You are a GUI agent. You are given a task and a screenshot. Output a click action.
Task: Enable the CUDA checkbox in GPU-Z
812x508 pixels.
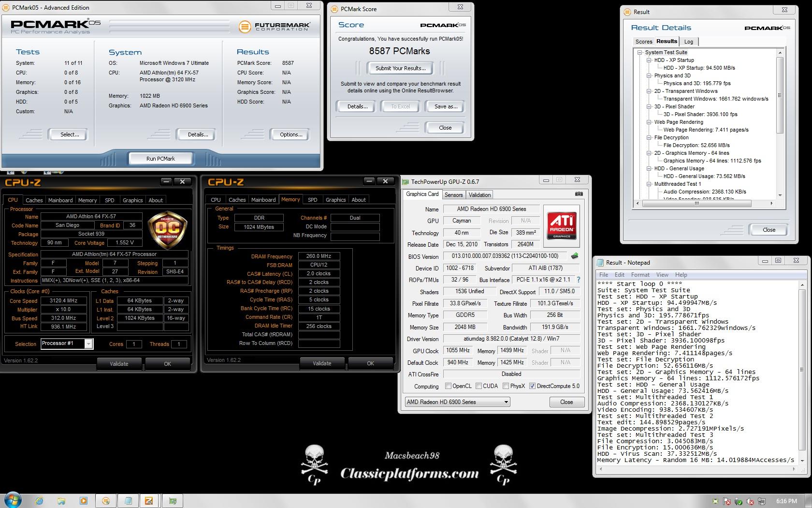click(x=478, y=386)
